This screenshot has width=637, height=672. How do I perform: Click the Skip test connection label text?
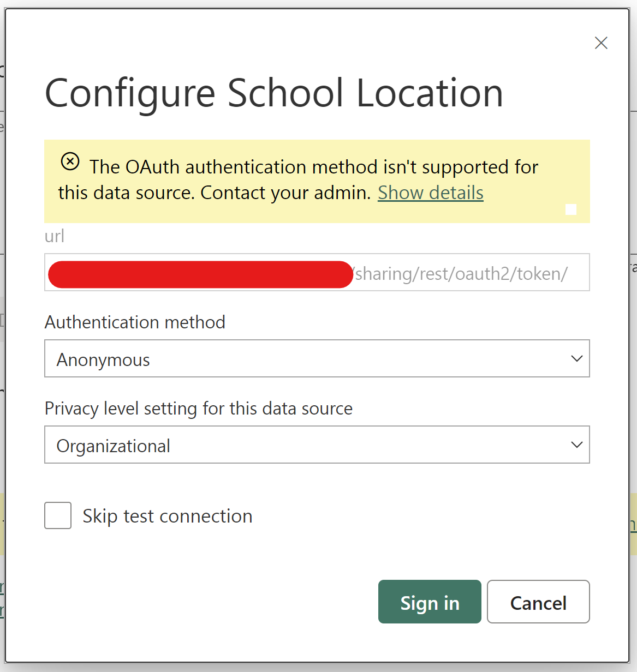pos(168,516)
